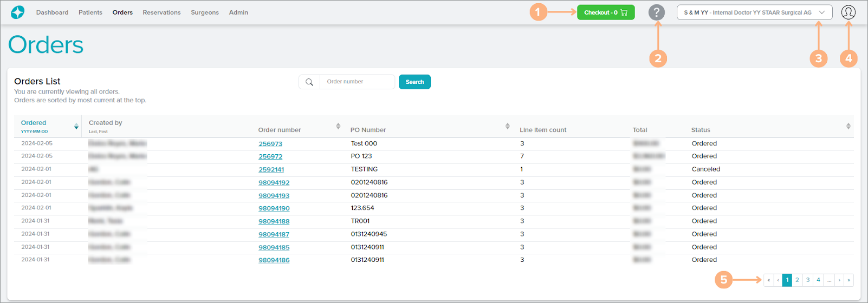
Task: Open the Surgeons menu item
Action: [204, 12]
